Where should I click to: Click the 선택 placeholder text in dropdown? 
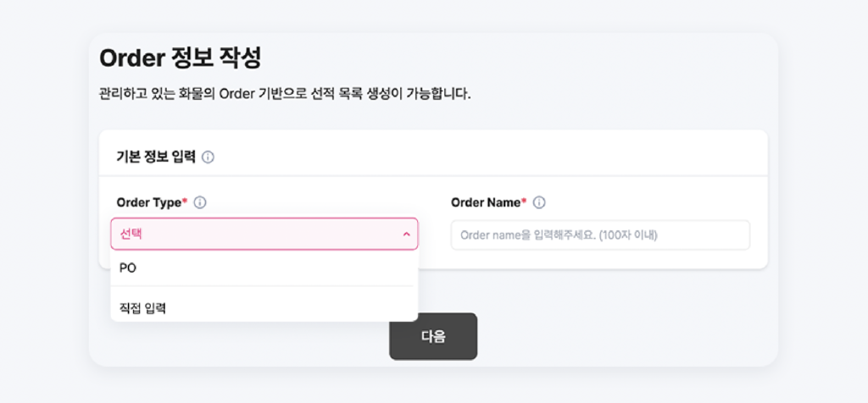[x=131, y=235]
